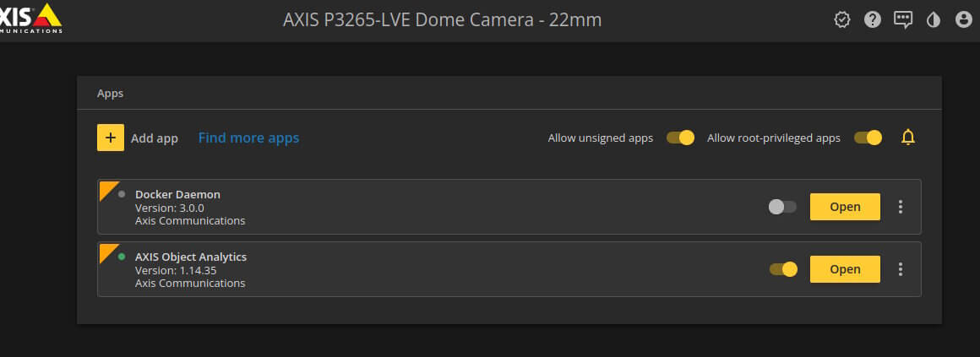Screen dimensions: 980x357
Task: Select the Docker Daemon app name
Action: (x=177, y=194)
